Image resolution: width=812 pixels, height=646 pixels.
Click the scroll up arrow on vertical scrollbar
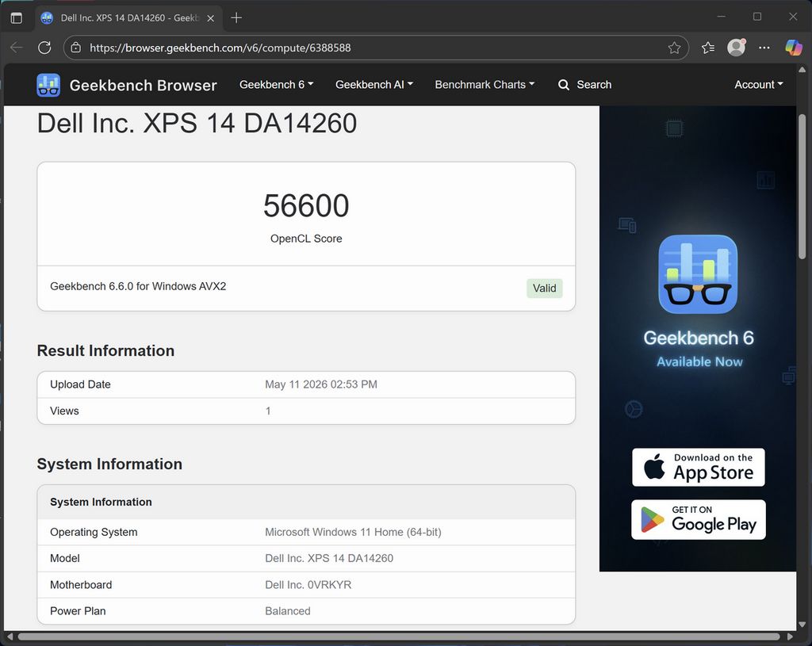tap(802, 70)
